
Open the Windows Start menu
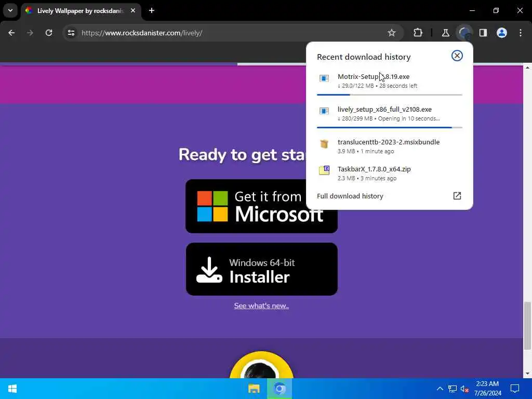point(12,389)
